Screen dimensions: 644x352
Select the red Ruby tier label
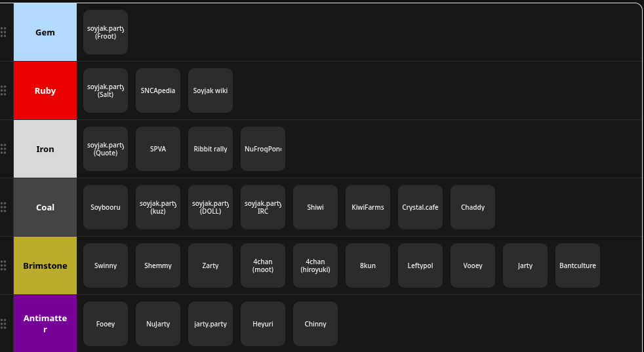pyautogui.click(x=45, y=90)
